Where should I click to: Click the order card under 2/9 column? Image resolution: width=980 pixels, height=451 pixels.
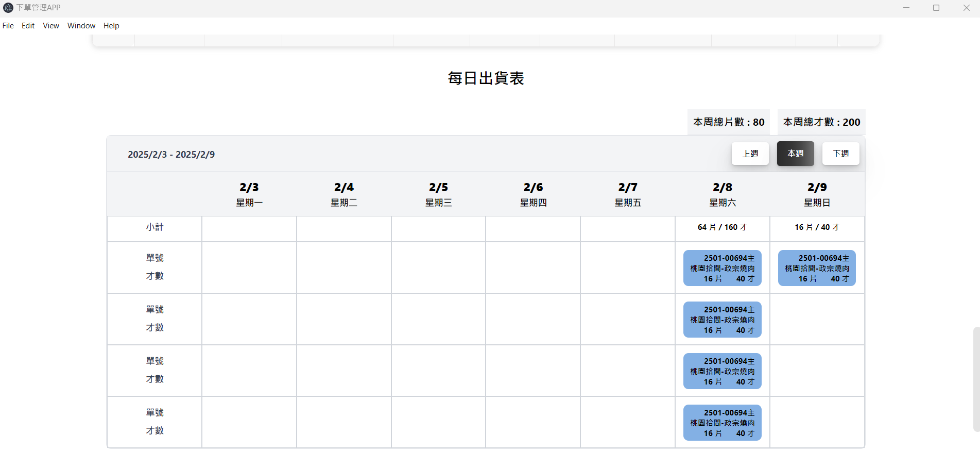(817, 268)
